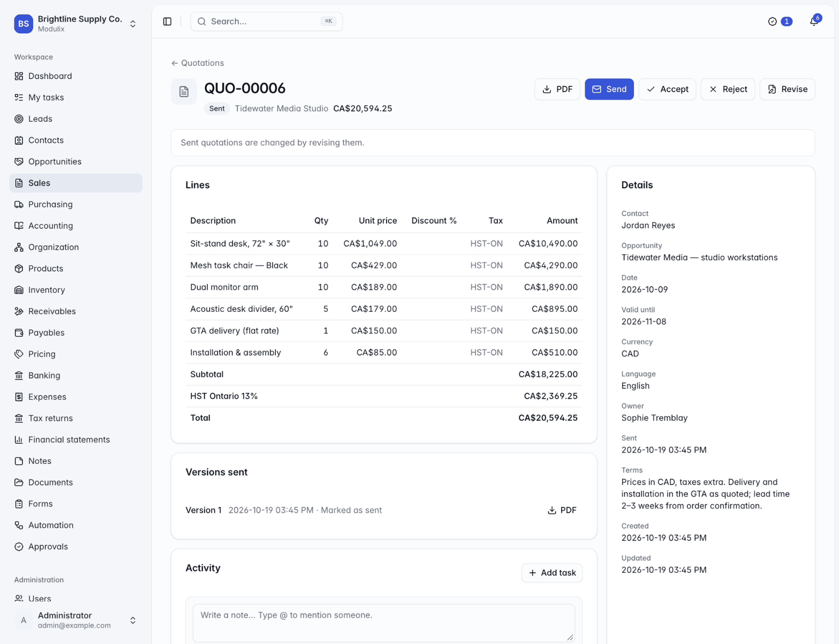Toggle the sidebar collapse icon

pos(167,21)
